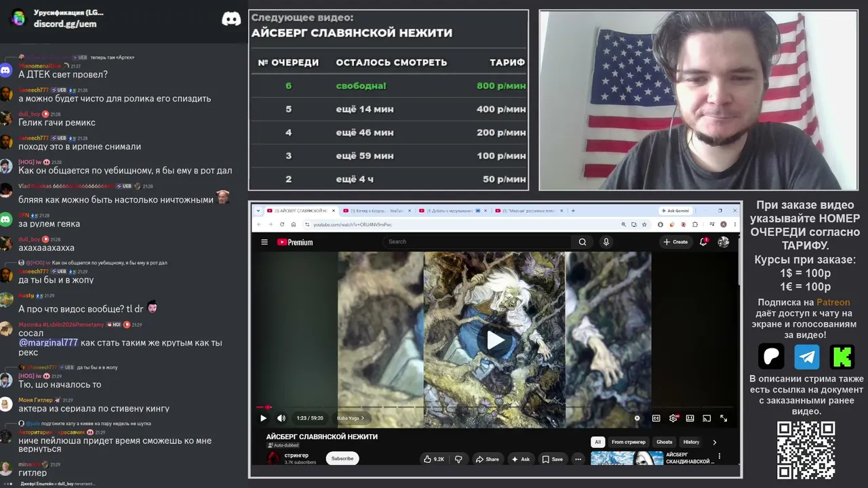Image resolution: width=868 pixels, height=488 pixels.
Task: Expand Baba Yaga chapter list
Action: (351, 418)
